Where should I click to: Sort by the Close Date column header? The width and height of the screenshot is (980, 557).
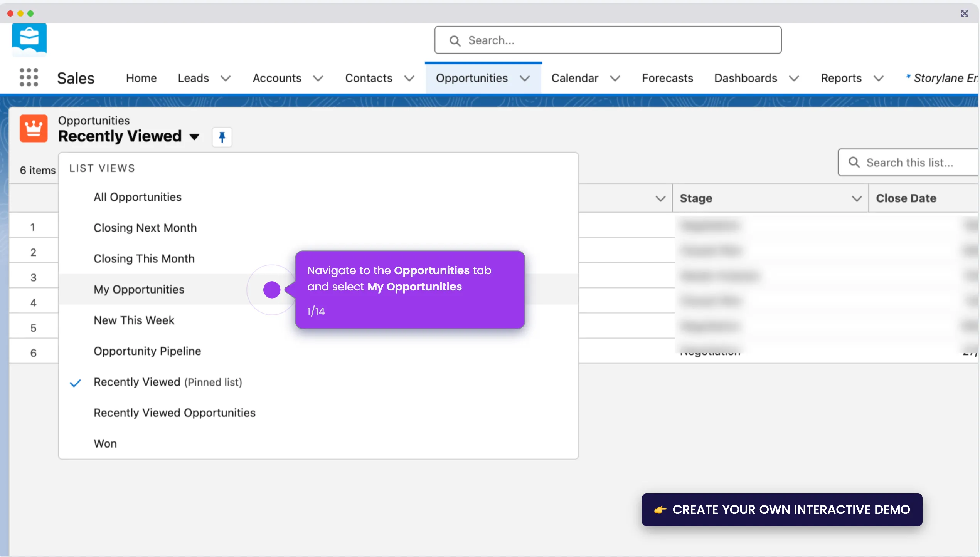[906, 198]
